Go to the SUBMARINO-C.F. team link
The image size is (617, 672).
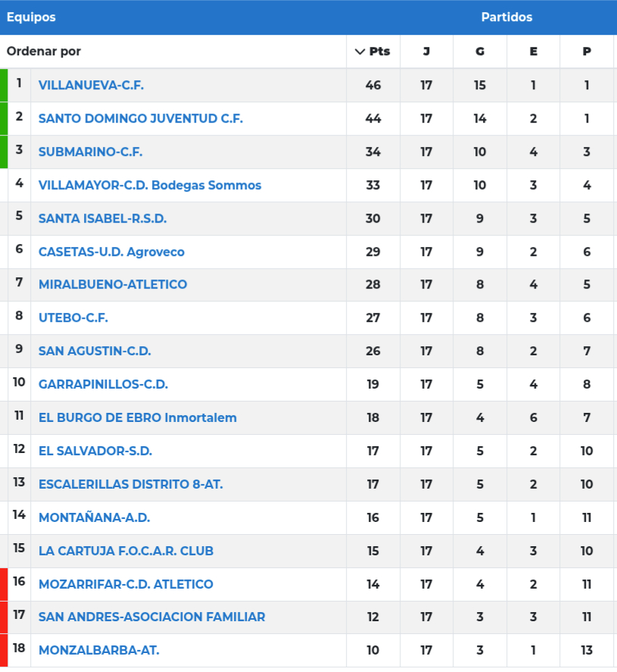pos(90,152)
